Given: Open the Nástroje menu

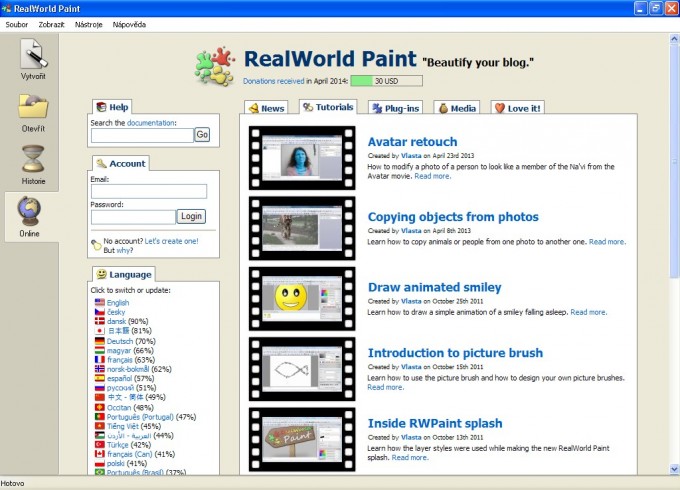Looking at the screenshot, I should click(88, 25).
